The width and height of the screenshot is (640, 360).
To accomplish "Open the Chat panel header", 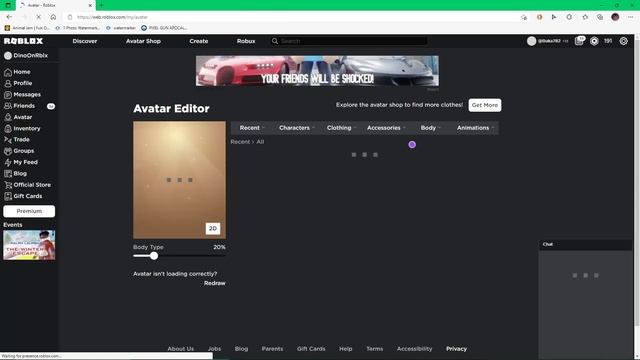I will (585, 244).
